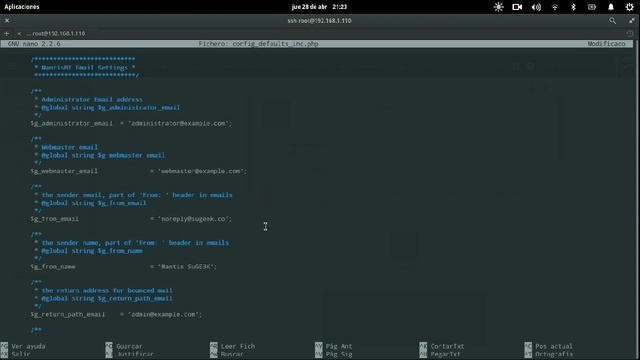The image size is (640, 360).
Task: Open the tab history icon
Action: pos(630,33)
